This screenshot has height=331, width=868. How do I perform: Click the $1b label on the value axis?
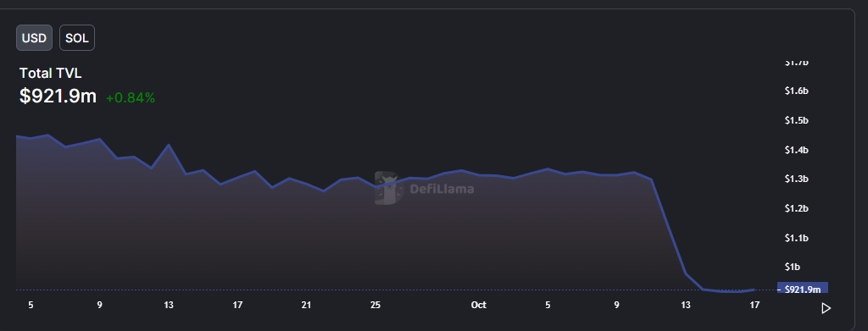tap(793, 267)
